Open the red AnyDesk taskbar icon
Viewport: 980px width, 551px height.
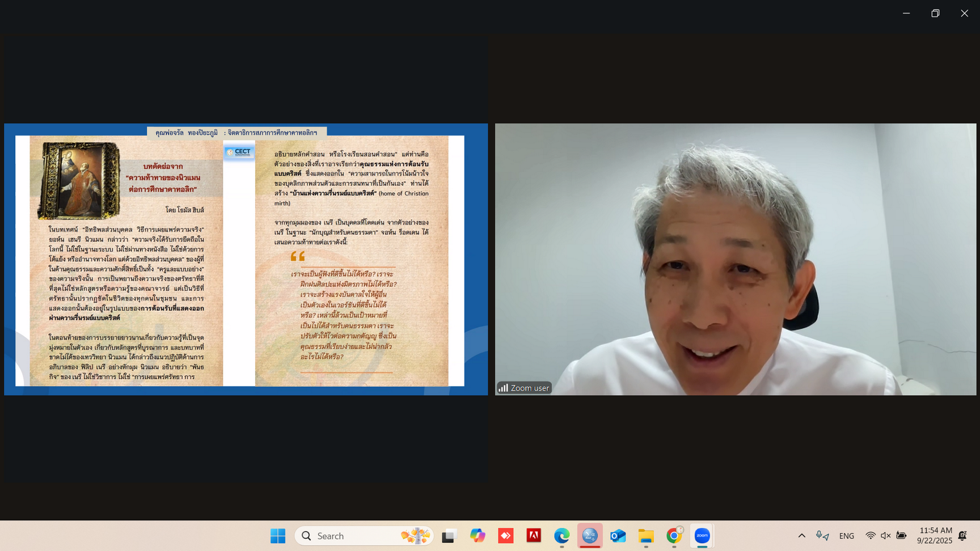coord(506,536)
